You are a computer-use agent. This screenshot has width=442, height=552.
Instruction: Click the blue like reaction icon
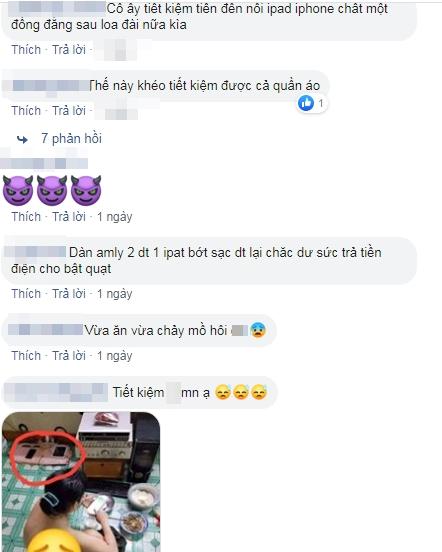point(306,103)
